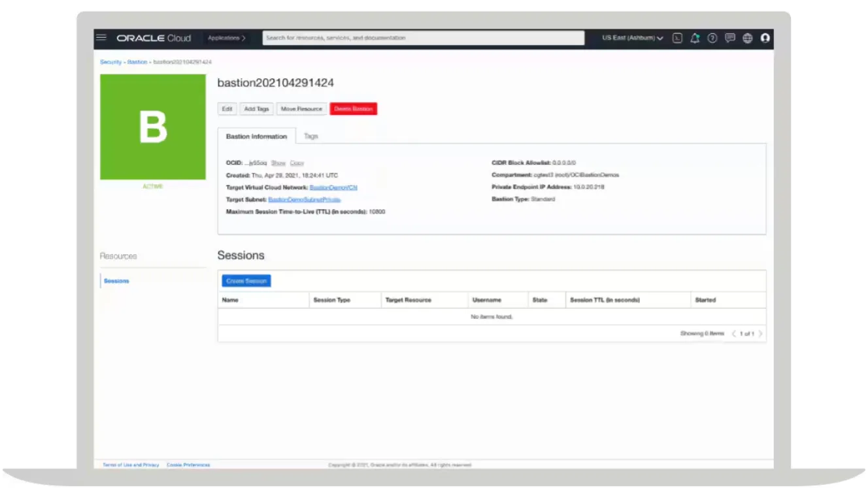Open the user profile icon

(765, 38)
